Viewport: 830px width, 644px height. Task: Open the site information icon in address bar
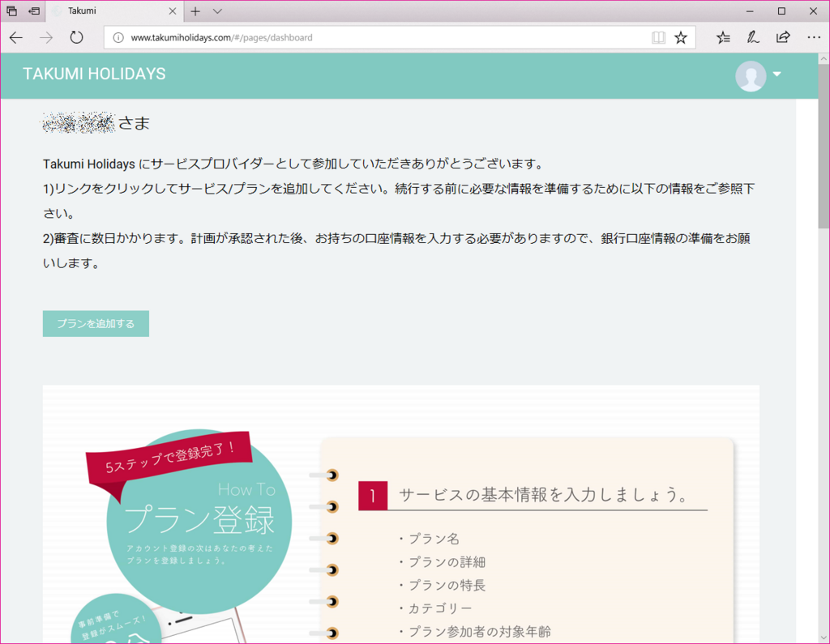[118, 37]
